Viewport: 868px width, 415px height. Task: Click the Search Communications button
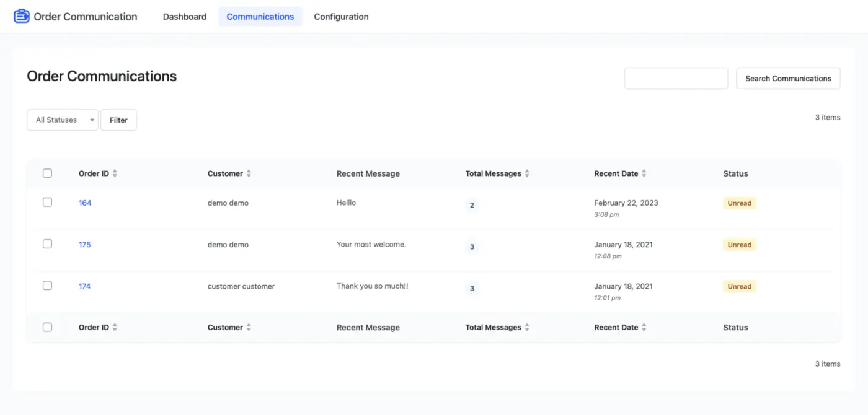coord(788,78)
